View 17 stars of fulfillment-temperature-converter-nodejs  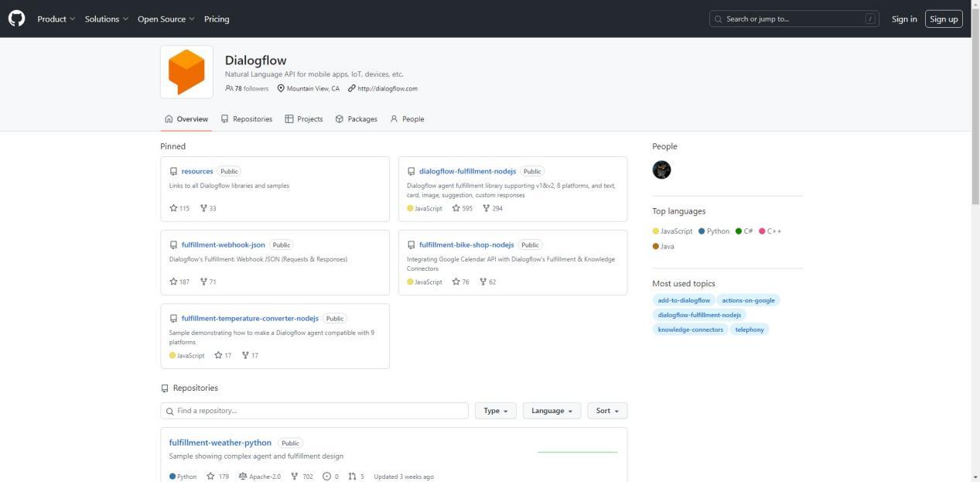tap(223, 355)
